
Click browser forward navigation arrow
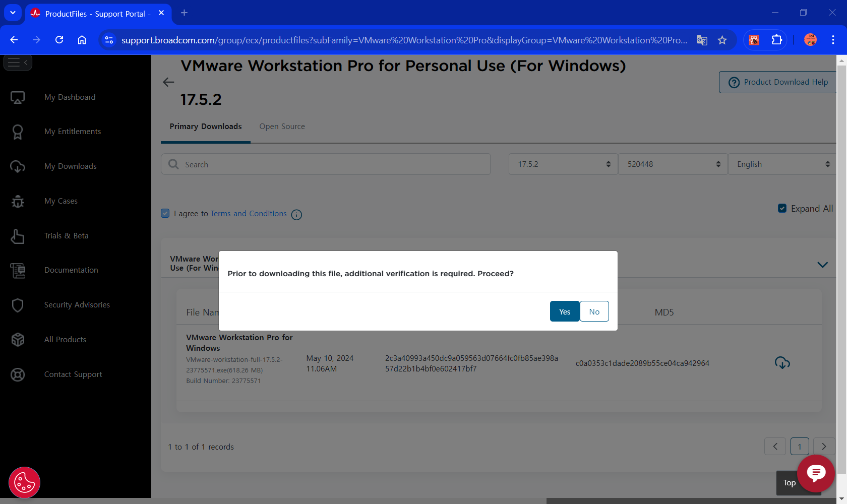pyautogui.click(x=36, y=40)
